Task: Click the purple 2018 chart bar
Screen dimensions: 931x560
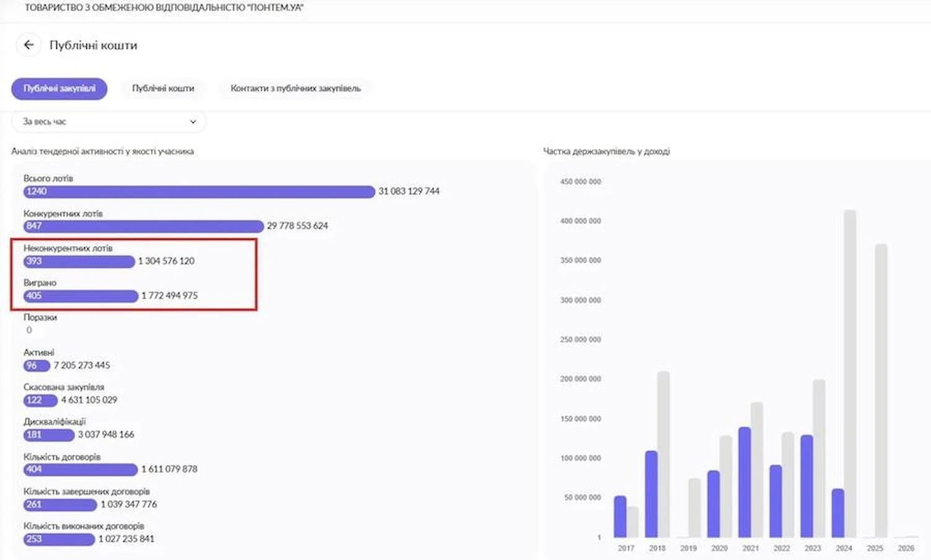Action: click(651, 494)
